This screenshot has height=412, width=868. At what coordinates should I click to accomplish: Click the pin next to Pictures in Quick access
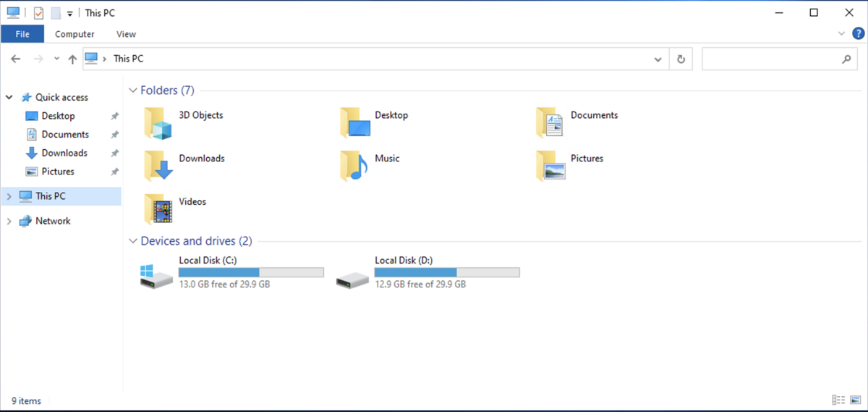point(114,172)
